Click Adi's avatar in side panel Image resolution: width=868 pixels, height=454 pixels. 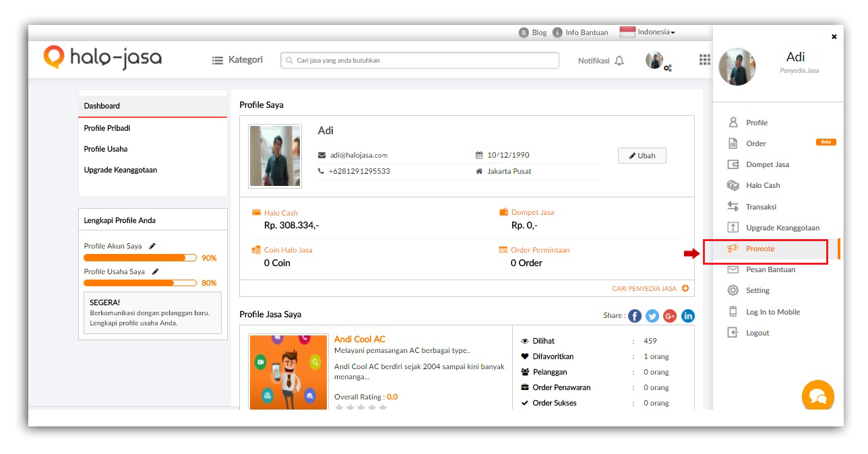click(x=737, y=66)
